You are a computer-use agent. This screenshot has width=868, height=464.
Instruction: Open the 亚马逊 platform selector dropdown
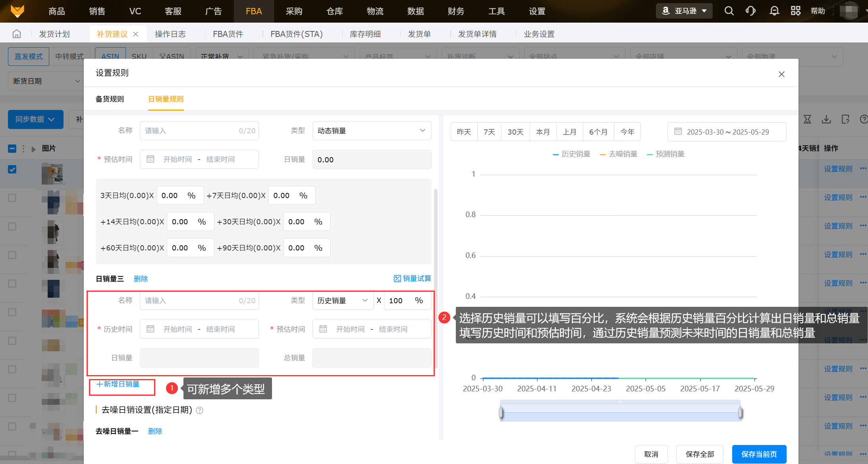coord(685,11)
